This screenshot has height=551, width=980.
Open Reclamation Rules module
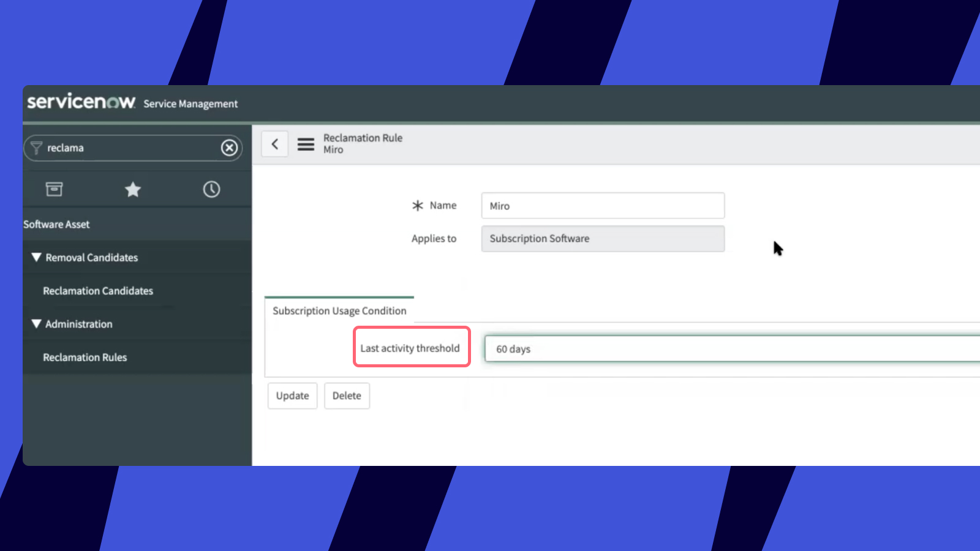(85, 357)
